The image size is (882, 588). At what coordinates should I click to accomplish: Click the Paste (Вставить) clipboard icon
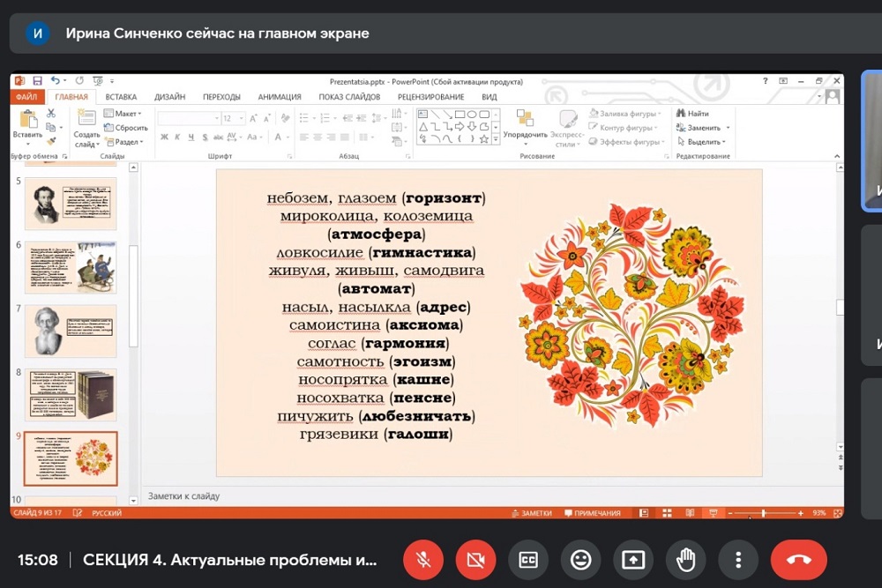pyautogui.click(x=27, y=121)
